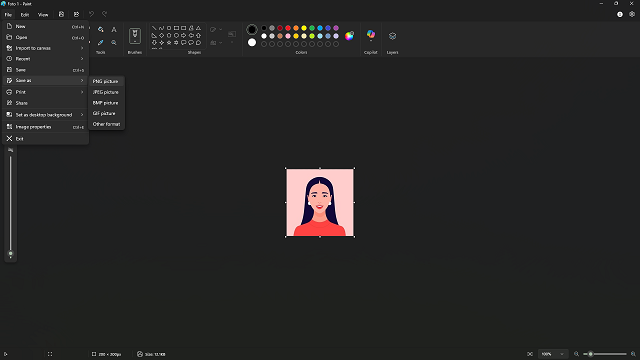Select the Fill bucket tool
Image resolution: width=640 pixels, height=360 pixels.
tap(100, 29)
